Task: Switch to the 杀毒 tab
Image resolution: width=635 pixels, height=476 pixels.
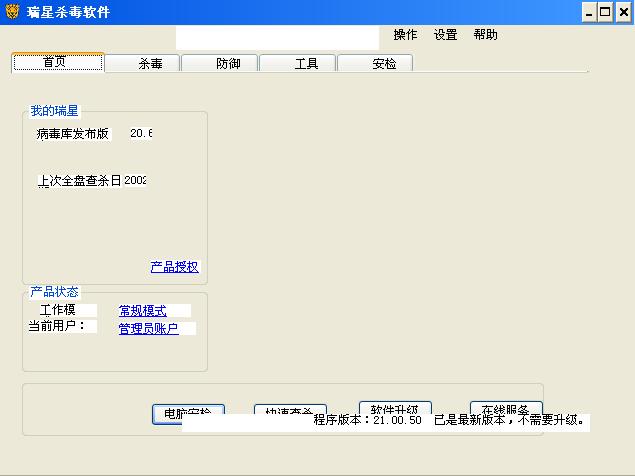Action: (x=142, y=63)
